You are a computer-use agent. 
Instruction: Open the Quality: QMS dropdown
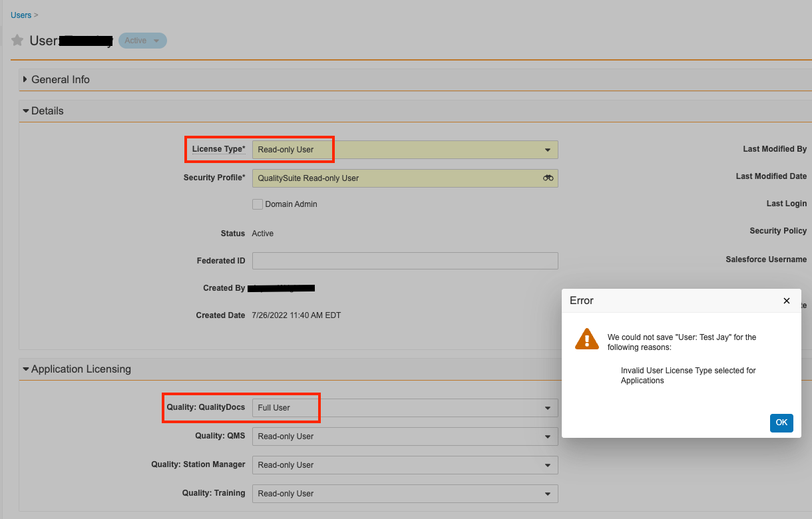(x=405, y=436)
